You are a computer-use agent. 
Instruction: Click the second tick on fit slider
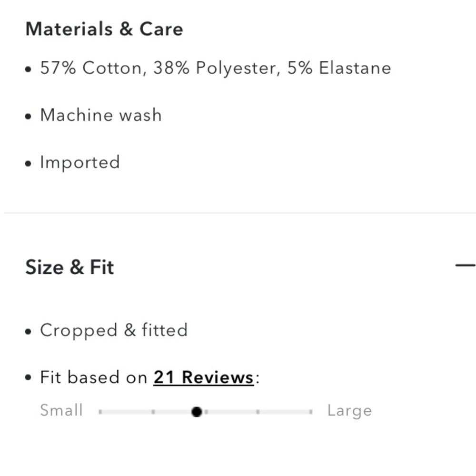153,412
